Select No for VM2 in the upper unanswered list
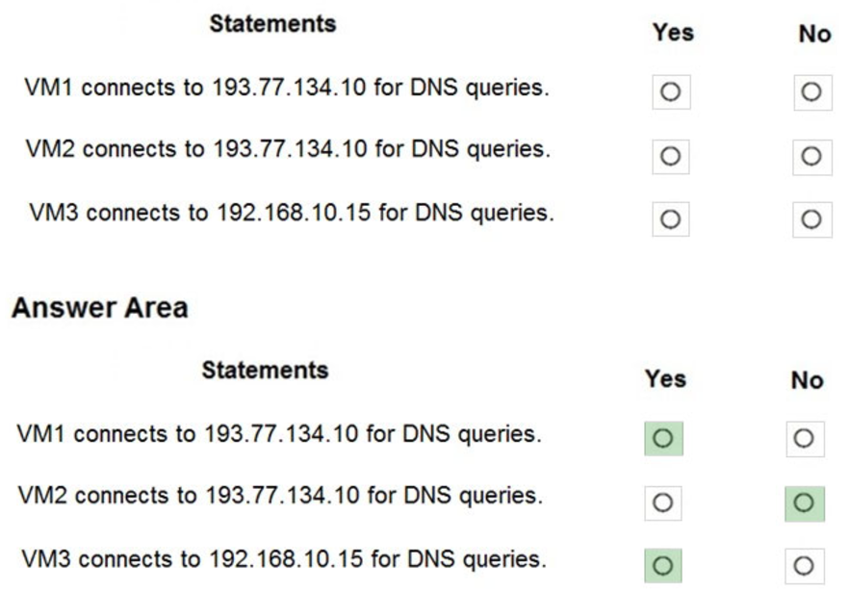 (x=811, y=156)
